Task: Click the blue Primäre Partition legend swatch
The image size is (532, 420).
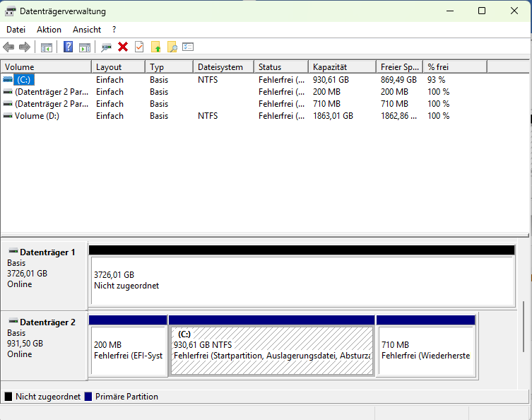Action: pos(88,397)
